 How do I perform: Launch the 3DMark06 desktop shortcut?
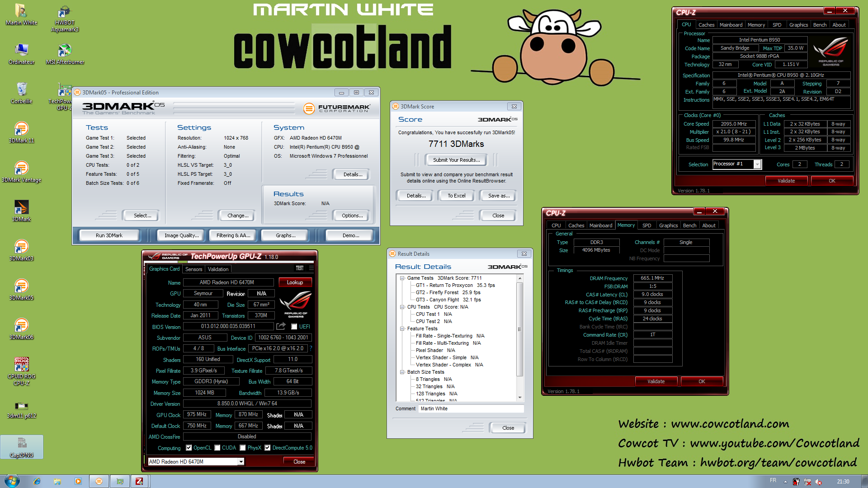(x=21, y=329)
